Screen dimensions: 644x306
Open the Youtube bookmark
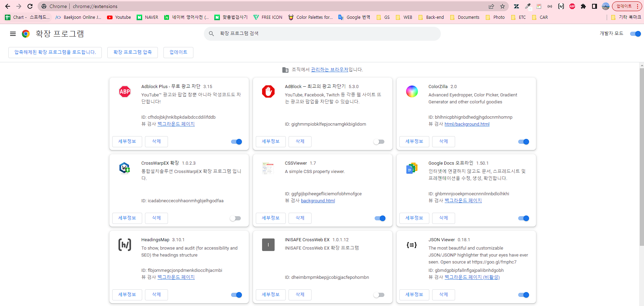[x=119, y=17]
